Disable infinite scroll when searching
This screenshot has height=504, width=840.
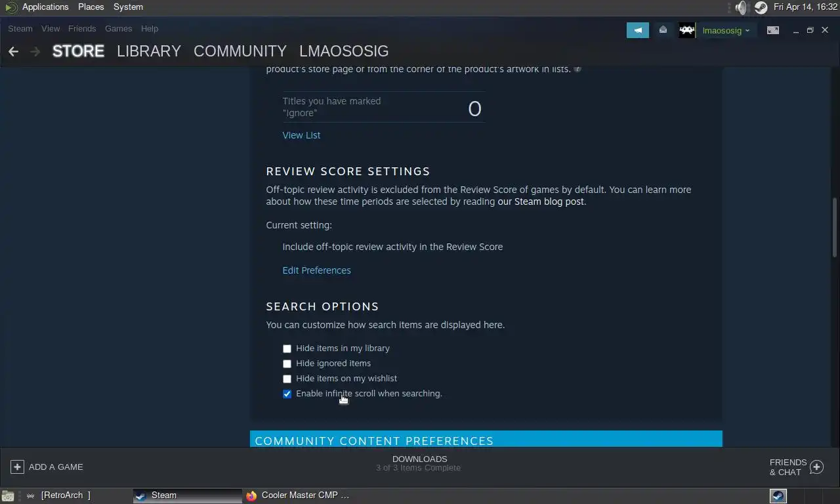click(x=287, y=394)
